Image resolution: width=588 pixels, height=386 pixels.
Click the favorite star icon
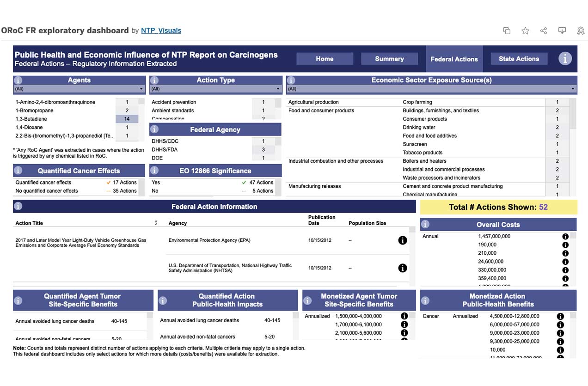pos(525,31)
